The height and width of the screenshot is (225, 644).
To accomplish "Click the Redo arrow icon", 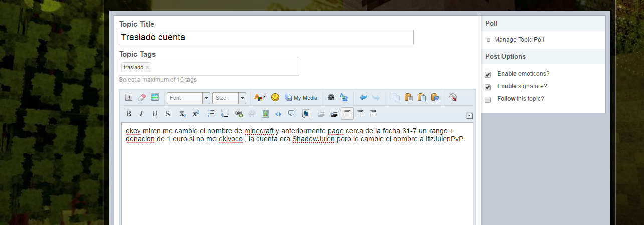I will click(x=376, y=98).
